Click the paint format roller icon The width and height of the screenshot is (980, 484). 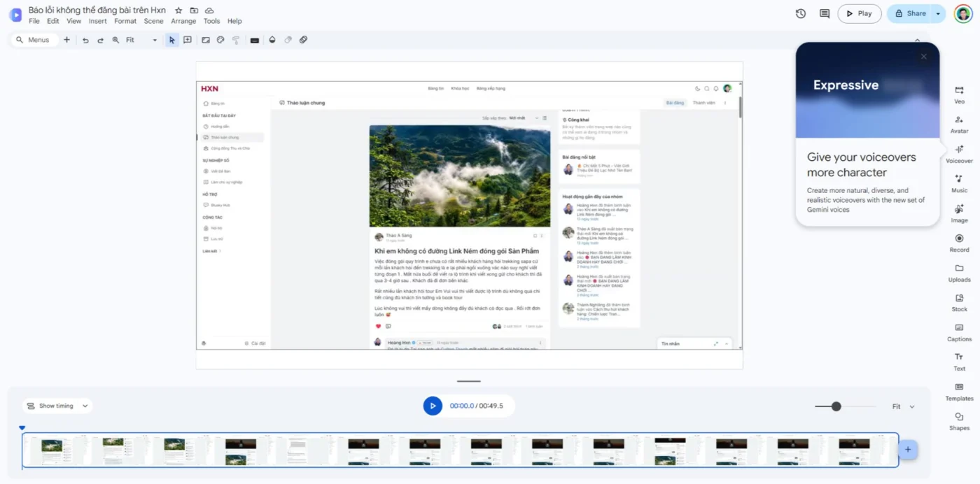coord(235,40)
